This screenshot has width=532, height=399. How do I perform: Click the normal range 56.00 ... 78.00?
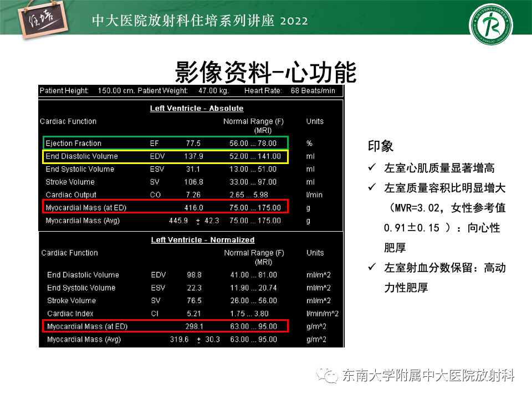pos(253,143)
